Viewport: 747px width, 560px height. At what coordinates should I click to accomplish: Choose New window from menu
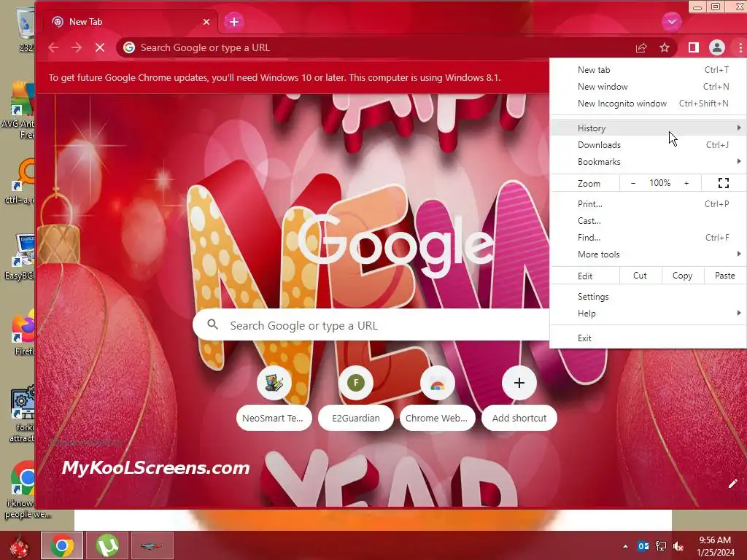649,87
